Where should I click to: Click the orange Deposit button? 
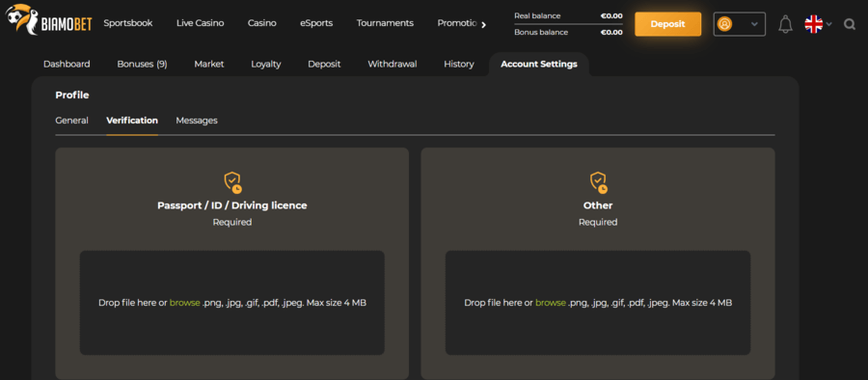pos(667,24)
